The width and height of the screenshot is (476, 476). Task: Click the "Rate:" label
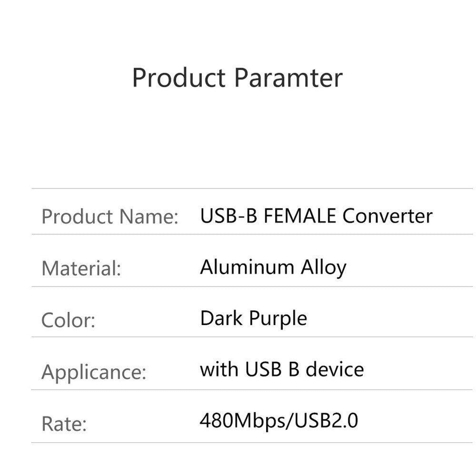[x=64, y=423]
